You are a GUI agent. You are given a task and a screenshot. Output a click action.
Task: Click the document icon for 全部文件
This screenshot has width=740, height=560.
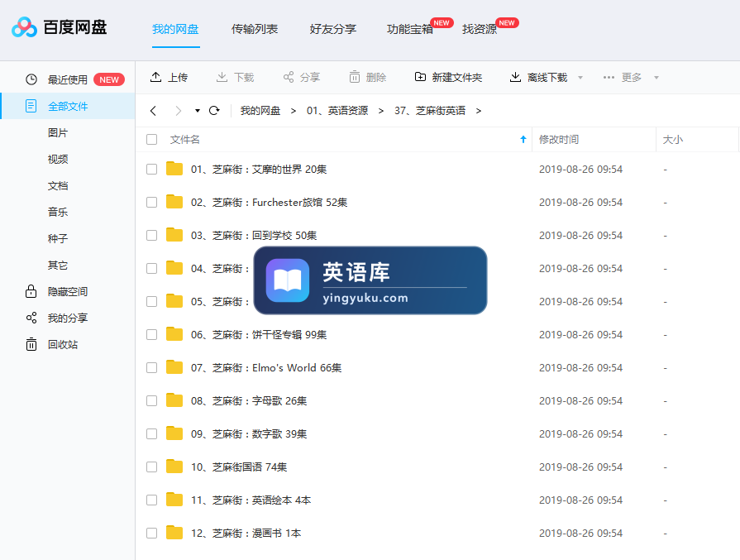point(31,106)
